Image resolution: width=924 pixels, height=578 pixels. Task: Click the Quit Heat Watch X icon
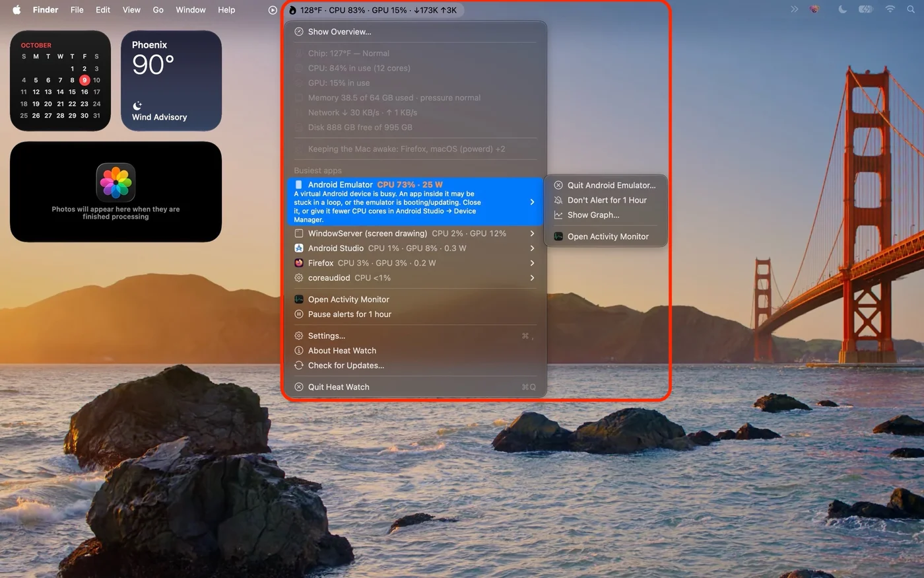(x=298, y=387)
